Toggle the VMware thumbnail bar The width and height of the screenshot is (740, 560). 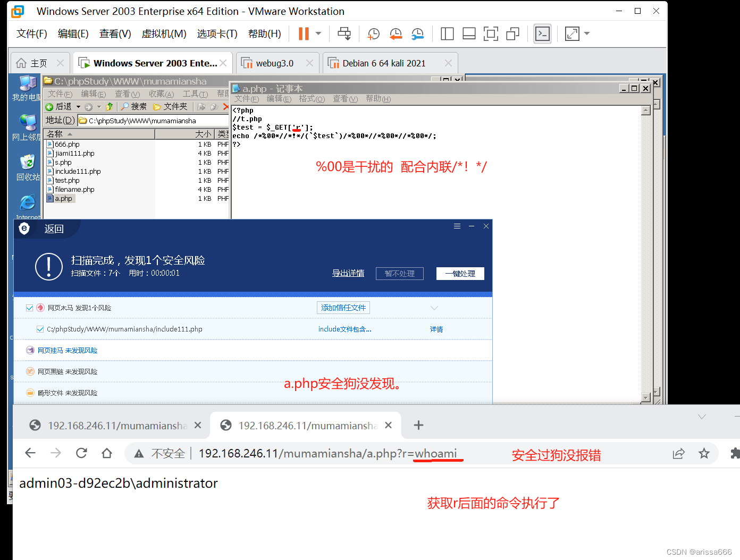point(469,34)
